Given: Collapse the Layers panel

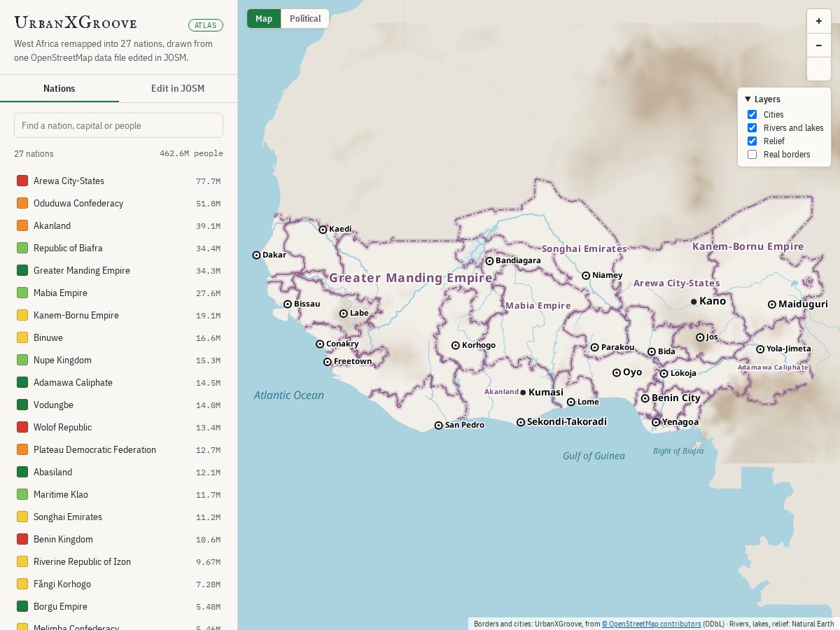Looking at the screenshot, I should coord(762,99).
